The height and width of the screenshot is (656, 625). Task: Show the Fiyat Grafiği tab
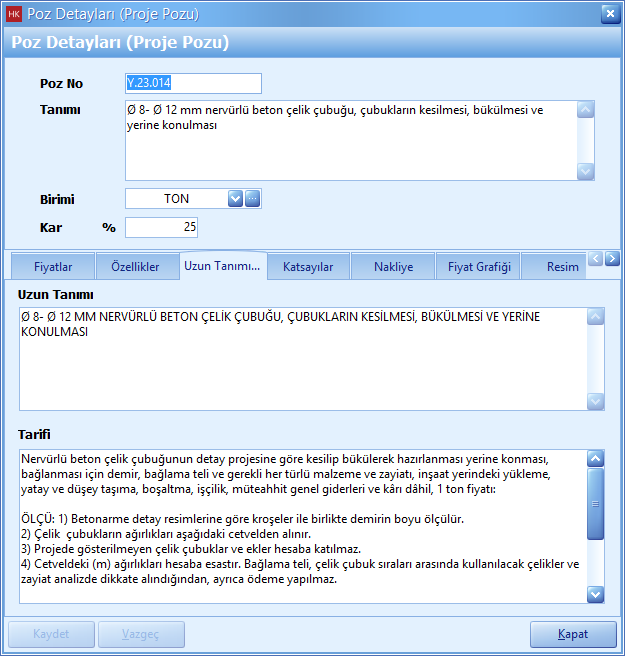pyautogui.click(x=479, y=267)
